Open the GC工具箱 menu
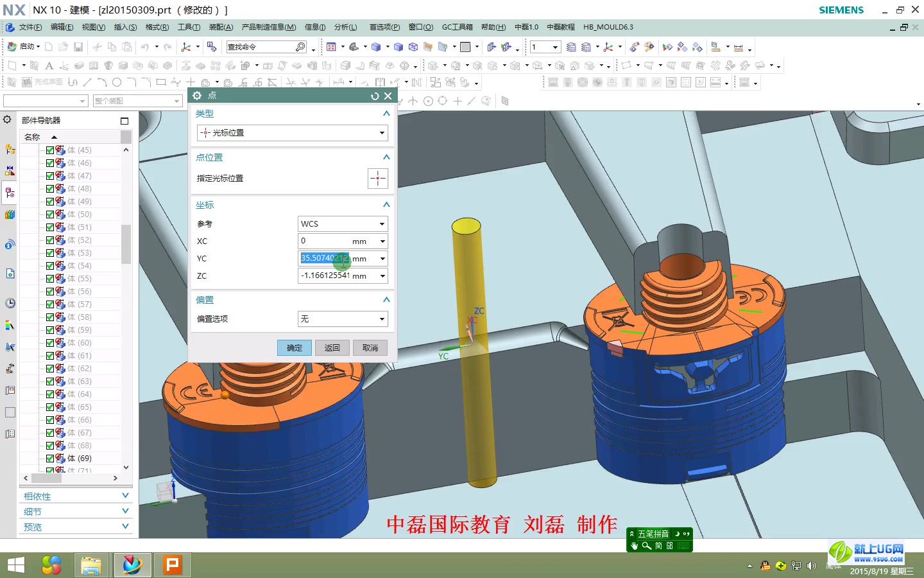924x578 pixels. pyautogui.click(x=457, y=27)
